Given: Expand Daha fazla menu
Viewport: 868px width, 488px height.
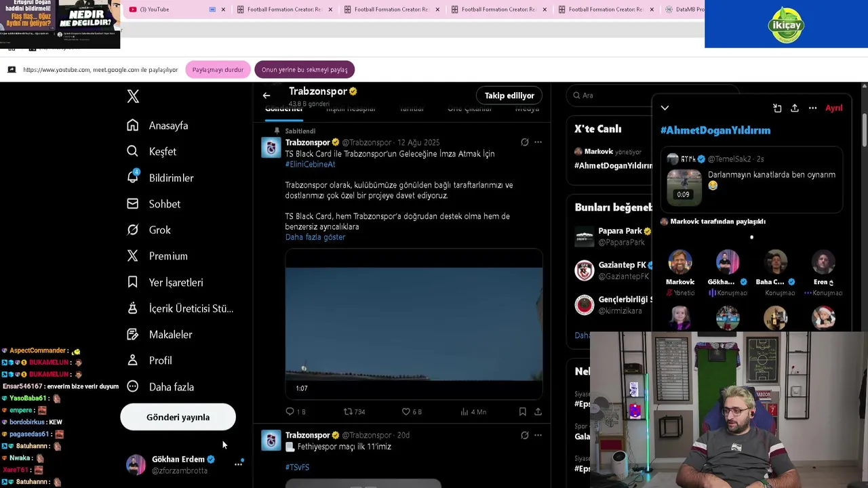Looking at the screenshot, I should coord(161,387).
